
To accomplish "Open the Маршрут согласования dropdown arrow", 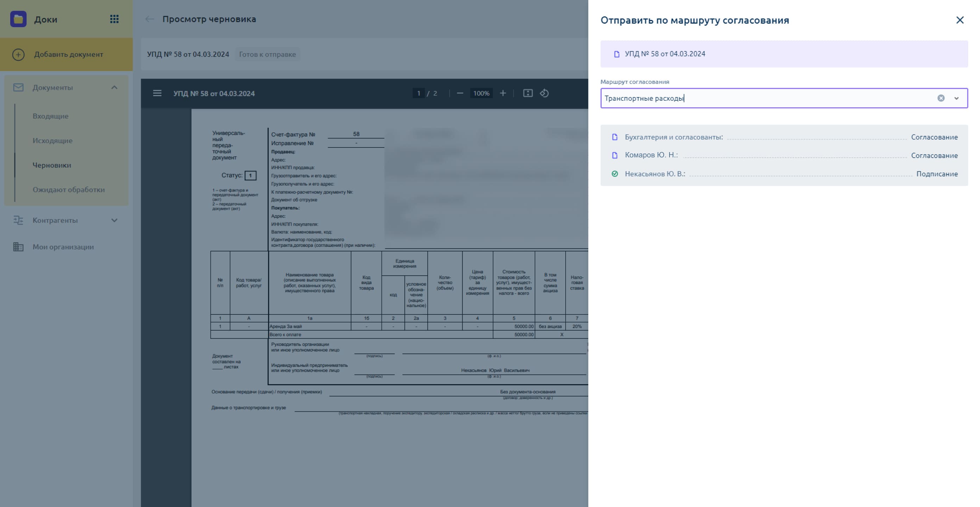I will [956, 98].
